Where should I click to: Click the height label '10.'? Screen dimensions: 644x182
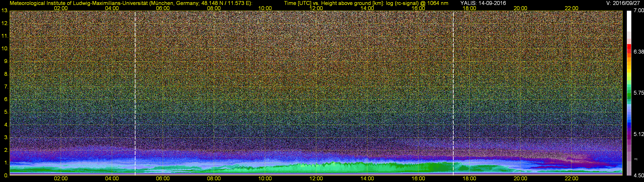click(x=5, y=49)
